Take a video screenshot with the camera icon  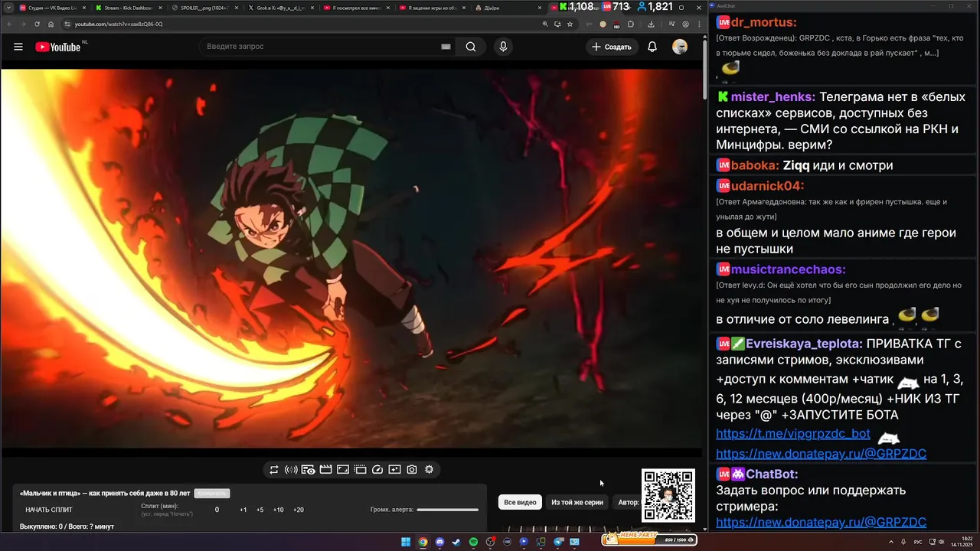point(412,470)
